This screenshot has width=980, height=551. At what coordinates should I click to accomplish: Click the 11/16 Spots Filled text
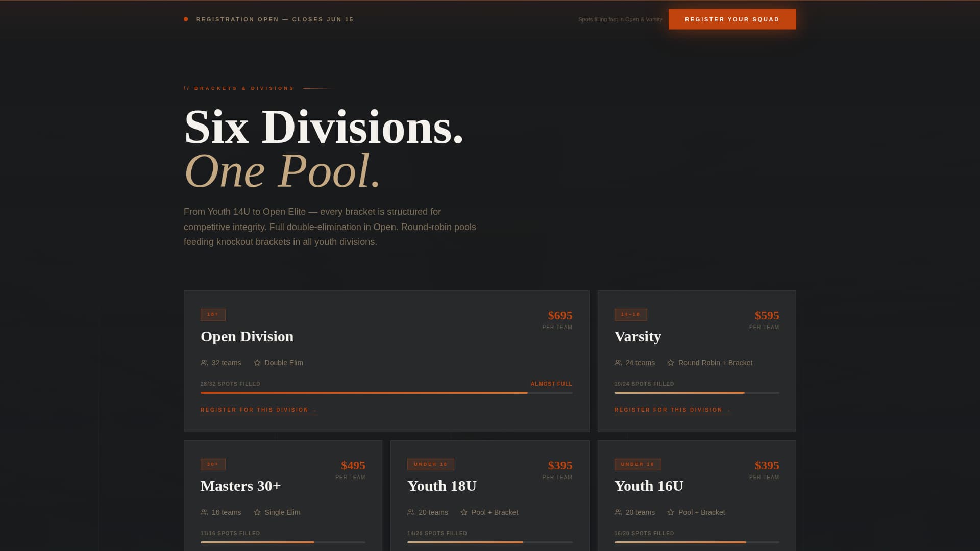pyautogui.click(x=230, y=533)
